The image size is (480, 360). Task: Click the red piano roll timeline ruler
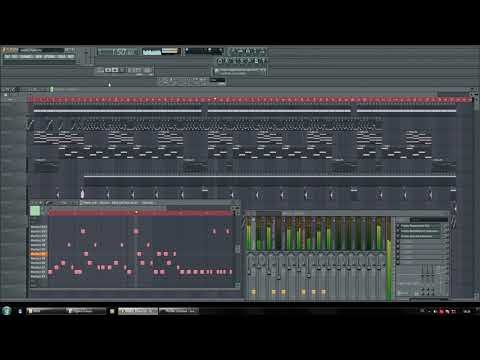(x=141, y=212)
